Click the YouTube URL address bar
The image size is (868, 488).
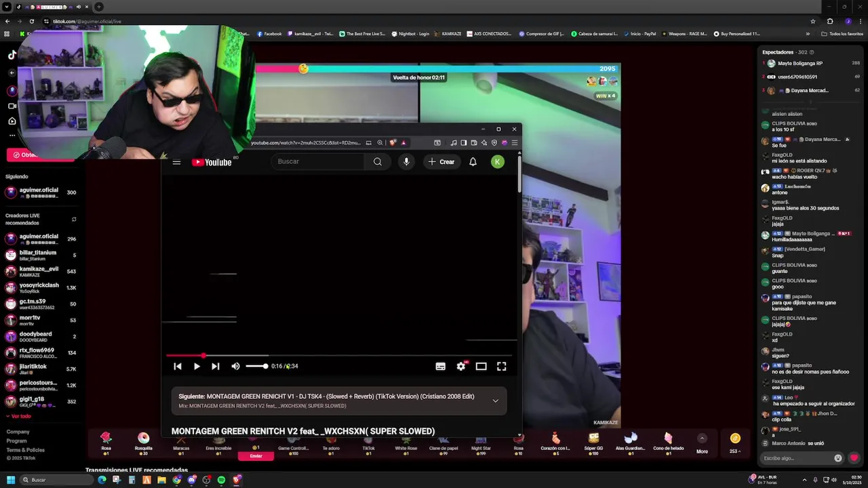305,142
